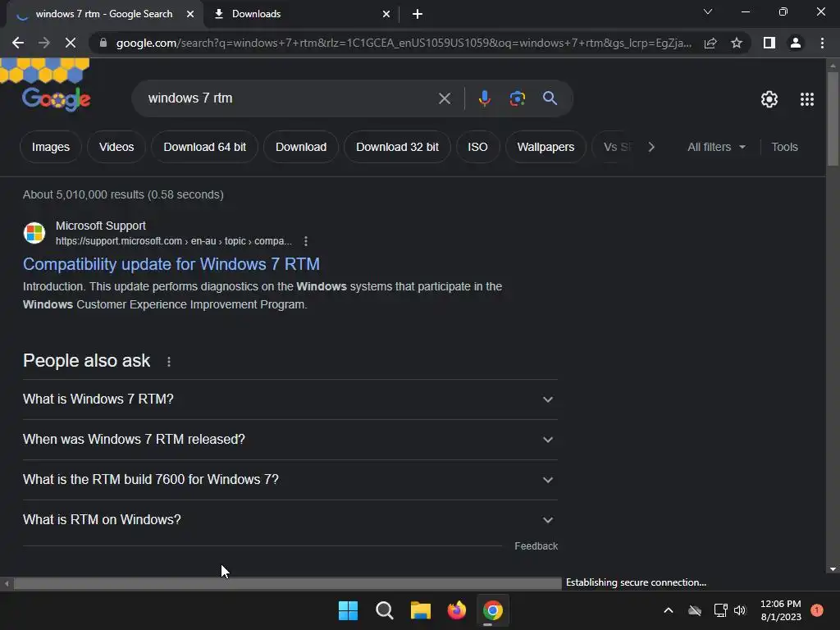Open the search Tools button
Screen dimensions: 840x630
[784, 147]
